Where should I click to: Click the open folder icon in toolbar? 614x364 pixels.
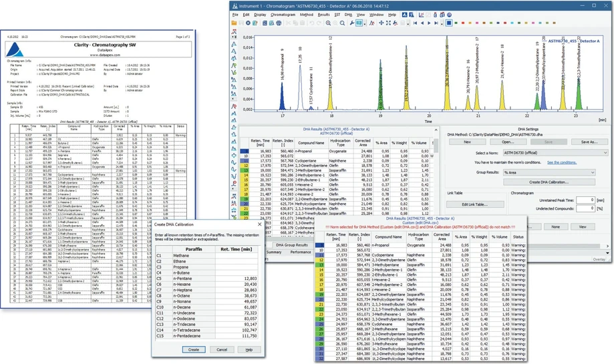[x=235, y=23]
